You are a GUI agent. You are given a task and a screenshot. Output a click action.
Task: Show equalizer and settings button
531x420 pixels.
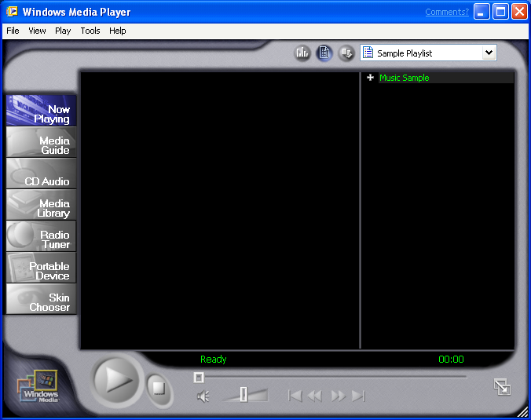[302, 53]
